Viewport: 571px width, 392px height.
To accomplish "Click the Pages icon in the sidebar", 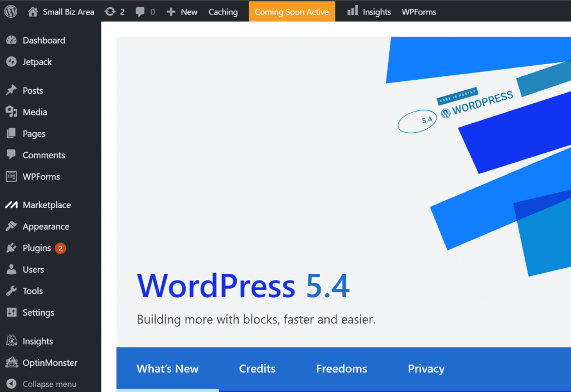I will (x=11, y=133).
